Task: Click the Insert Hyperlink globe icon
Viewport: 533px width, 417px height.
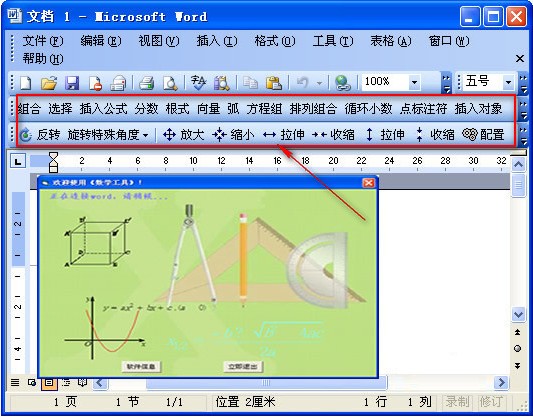Action: (343, 83)
